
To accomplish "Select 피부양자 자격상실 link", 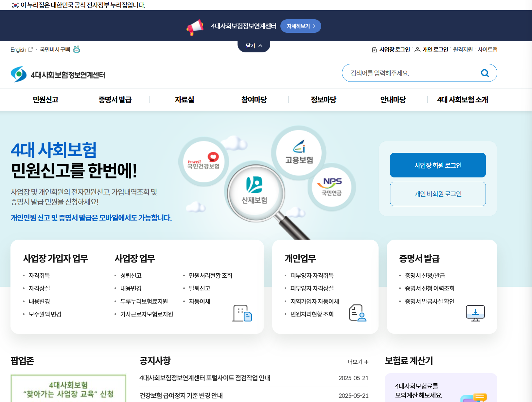I will pyautogui.click(x=312, y=288).
